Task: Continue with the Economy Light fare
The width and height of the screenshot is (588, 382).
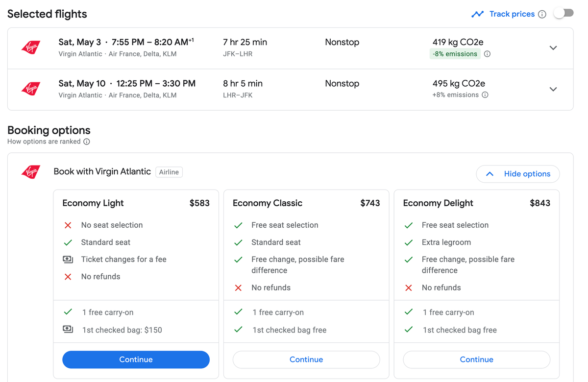Action: (136, 359)
